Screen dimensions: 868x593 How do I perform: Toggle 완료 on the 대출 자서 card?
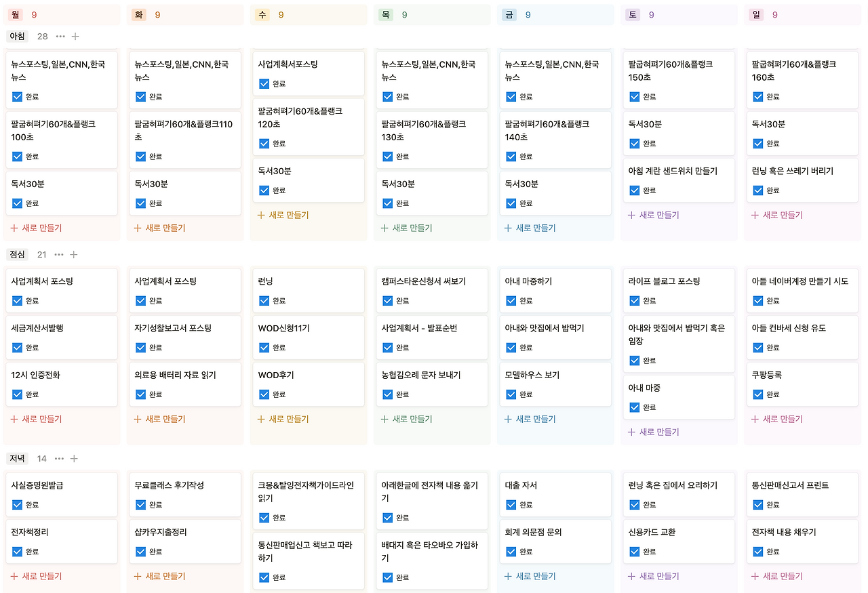point(510,504)
